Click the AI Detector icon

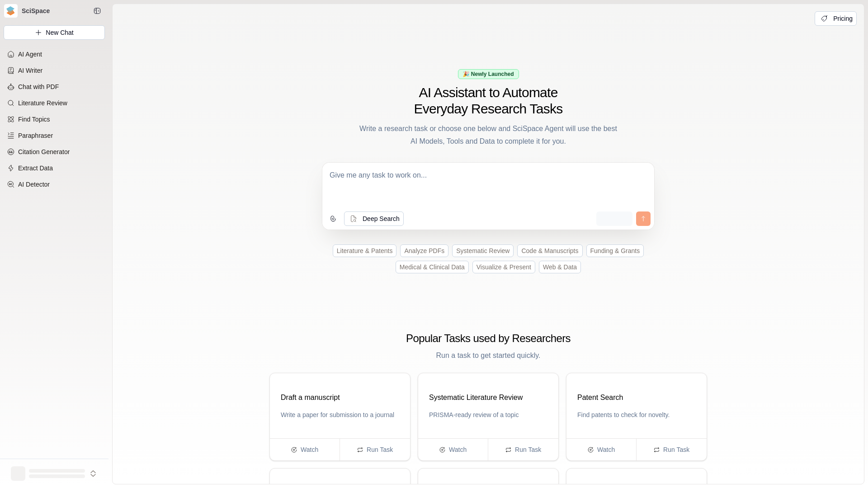pos(11,184)
